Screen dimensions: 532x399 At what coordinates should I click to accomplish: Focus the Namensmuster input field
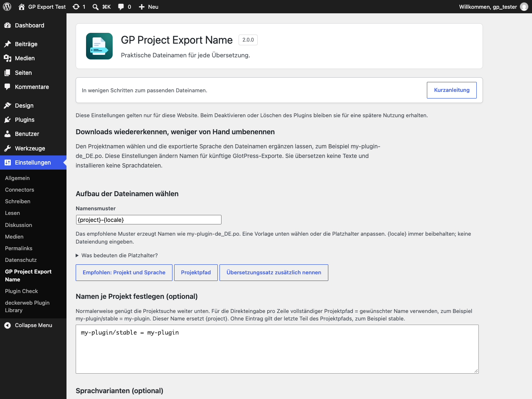pyautogui.click(x=148, y=220)
